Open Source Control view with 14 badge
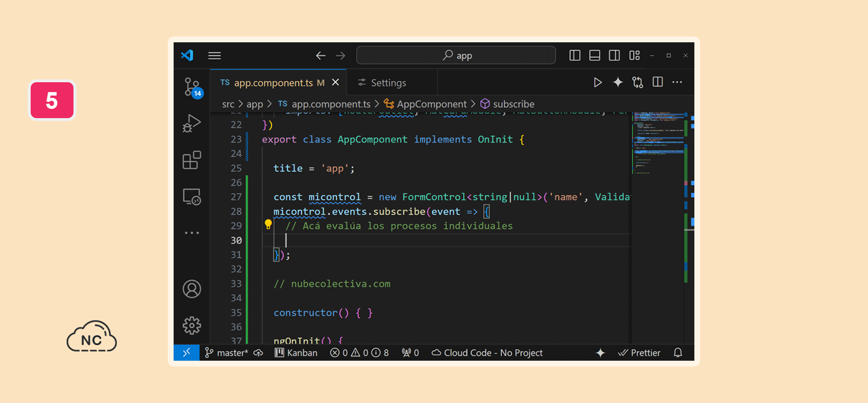 coord(192,87)
